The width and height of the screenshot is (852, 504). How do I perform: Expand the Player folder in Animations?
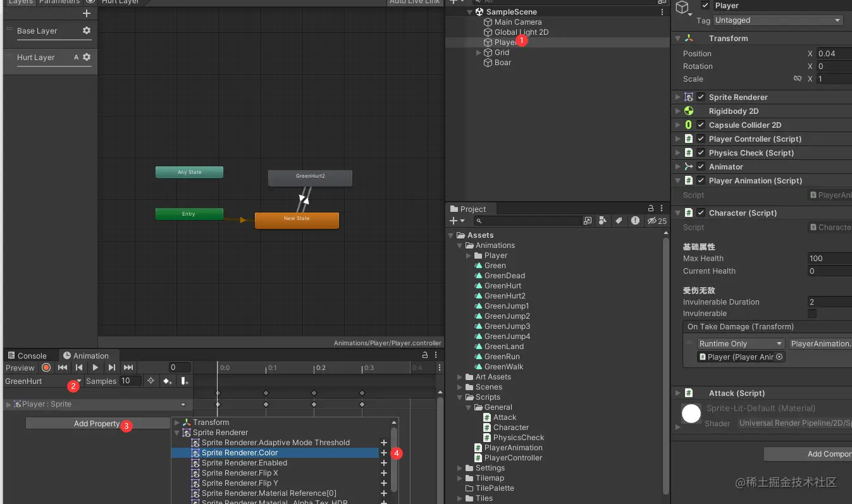469,255
